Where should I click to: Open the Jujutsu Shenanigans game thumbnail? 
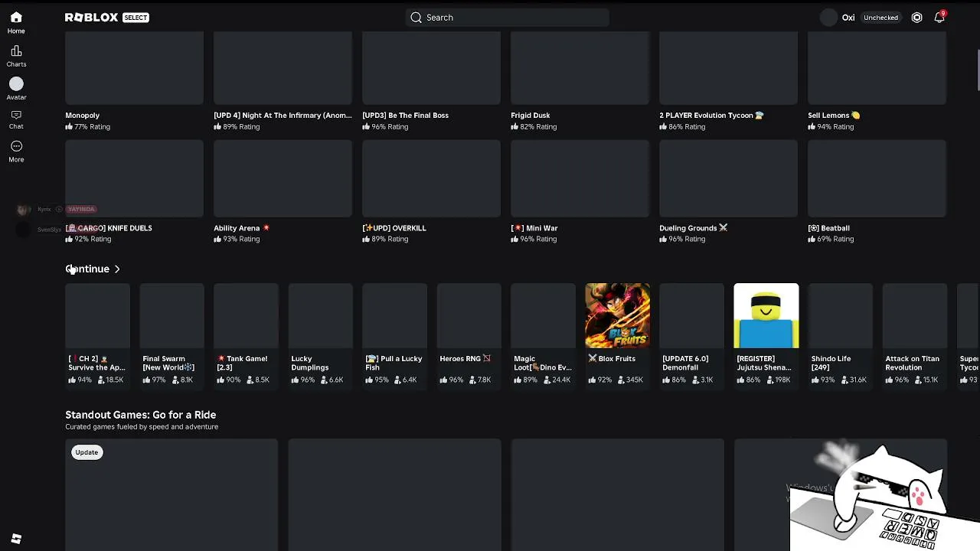pyautogui.click(x=766, y=316)
